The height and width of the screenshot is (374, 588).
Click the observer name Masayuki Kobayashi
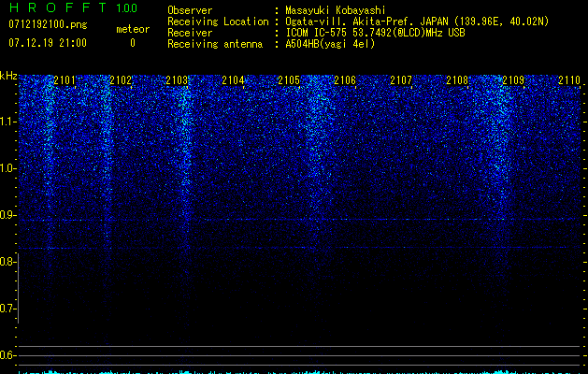coord(336,10)
